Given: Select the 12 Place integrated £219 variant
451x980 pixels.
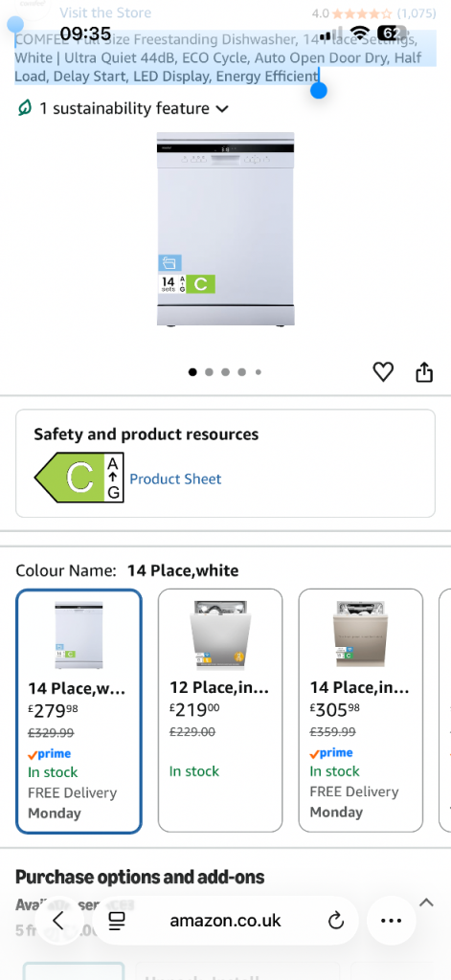Looking at the screenshot, I should (x=220, y=711).
